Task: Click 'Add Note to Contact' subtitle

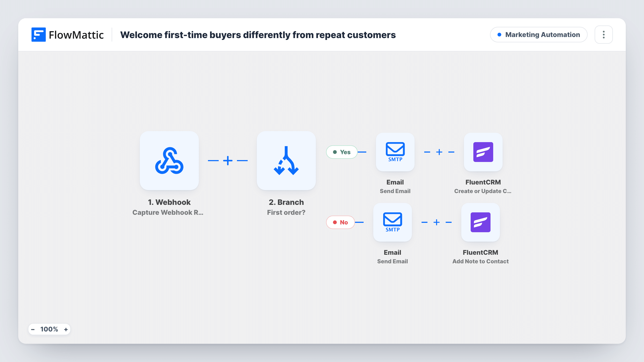Action: [x=481, y=261]
